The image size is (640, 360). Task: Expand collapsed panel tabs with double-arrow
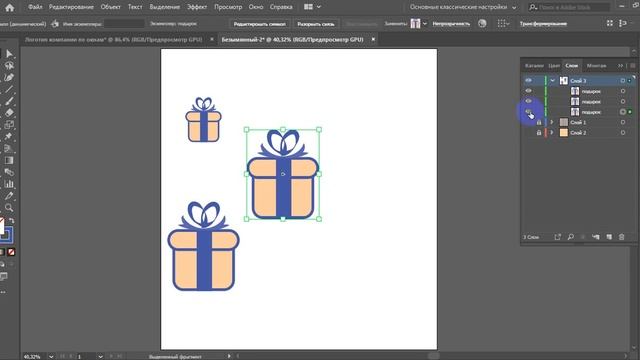pyautogui.click(x=620, y=66)
